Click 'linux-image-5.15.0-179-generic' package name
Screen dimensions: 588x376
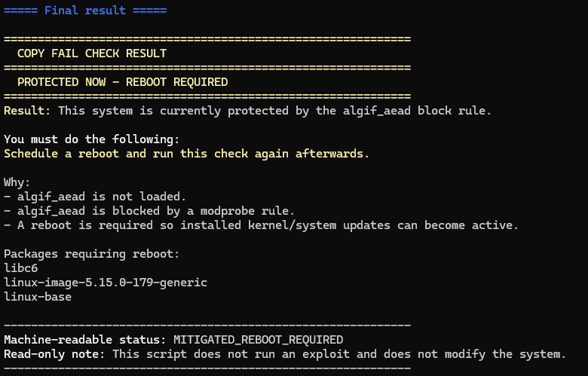coord(106,283)
